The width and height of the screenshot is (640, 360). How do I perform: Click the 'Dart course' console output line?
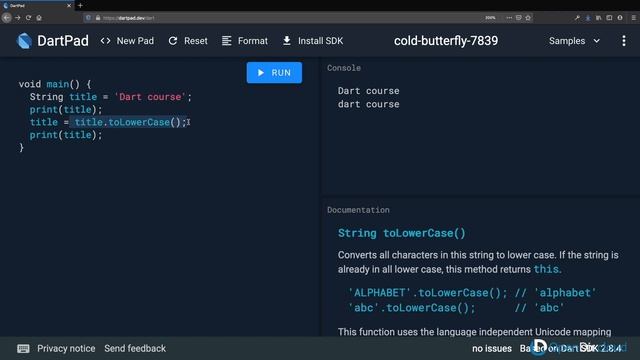pos(369,91)
